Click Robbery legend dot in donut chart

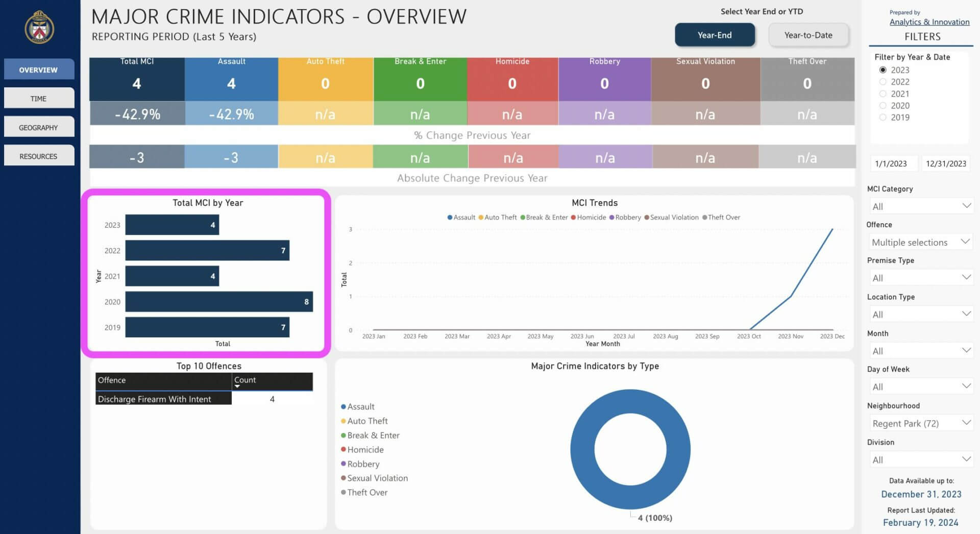coord(344,464)
